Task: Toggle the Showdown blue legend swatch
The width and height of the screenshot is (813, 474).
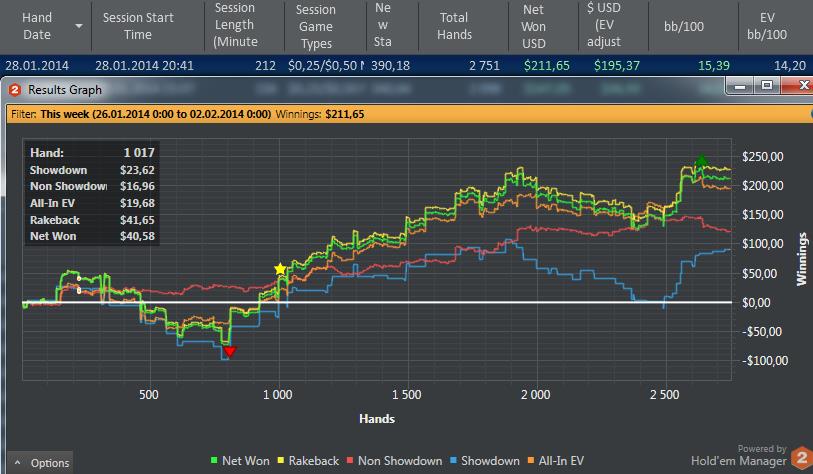Action: (x=453, y=460)
